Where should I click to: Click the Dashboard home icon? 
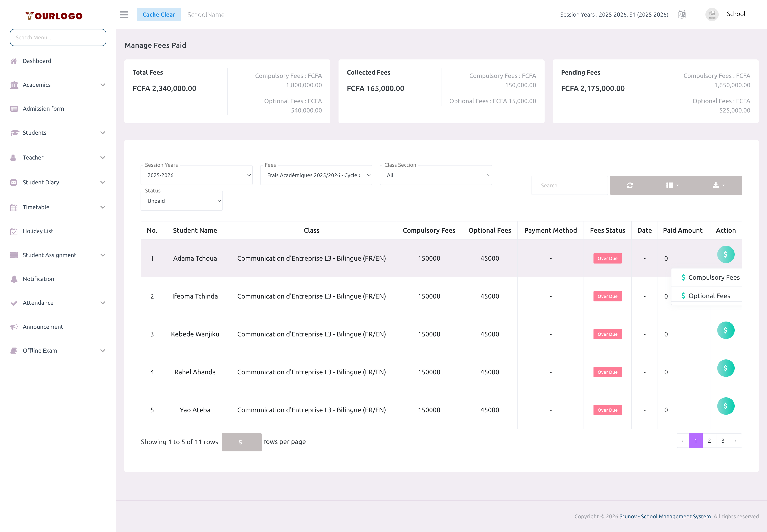click(14, 61)
